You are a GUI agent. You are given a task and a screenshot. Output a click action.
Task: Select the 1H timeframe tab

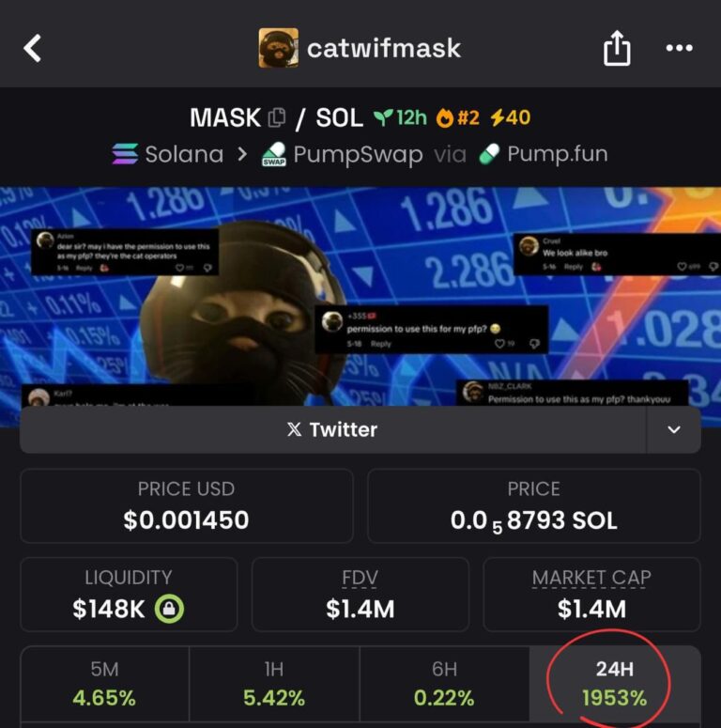(x=273, y=683)
